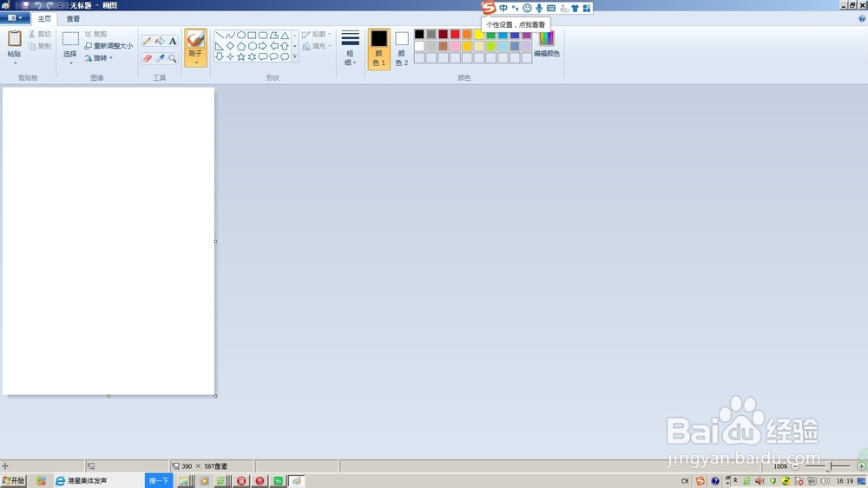Pick the red color swatch

pos(455,35)
